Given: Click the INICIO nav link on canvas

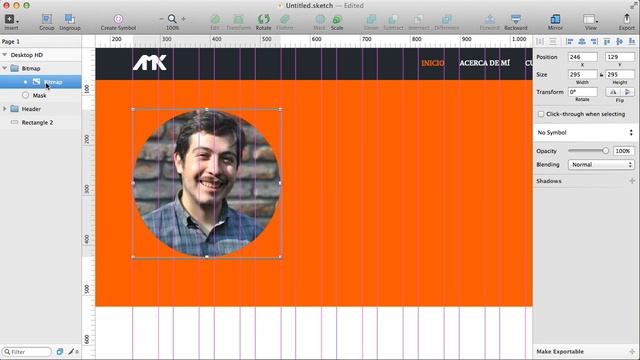Looking at the screenshot, I should [433, 63].
